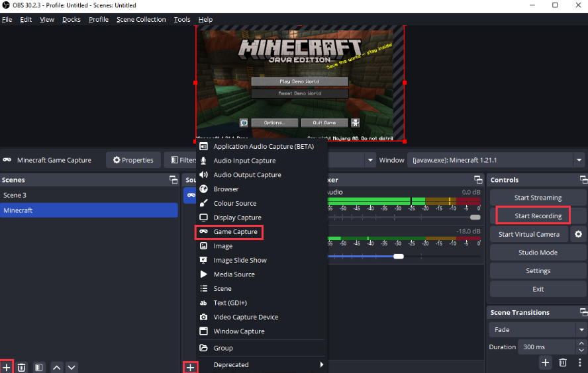Open the scene filters icon in the Scenes toolbar
The width and height of the screenshot is (588, 373).
pyautogui.click(x=38, y=368)
